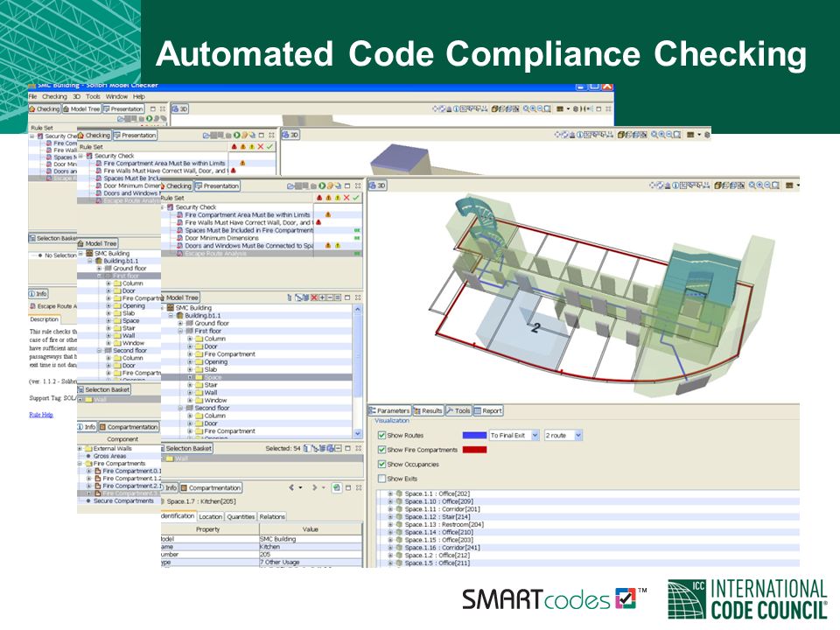Click first magnifier icon in middle window 3D toolbar
The image size is (840, 630).
[x=654, y=135]
